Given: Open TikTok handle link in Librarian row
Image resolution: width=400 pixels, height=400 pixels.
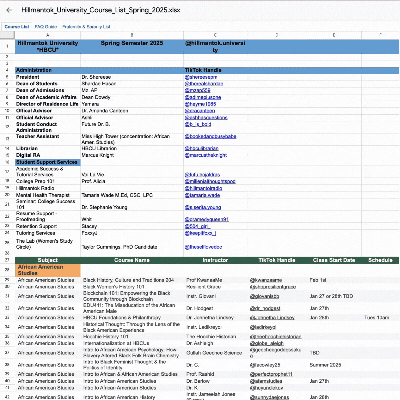Looking at the screenshot, I should [202, 148].
